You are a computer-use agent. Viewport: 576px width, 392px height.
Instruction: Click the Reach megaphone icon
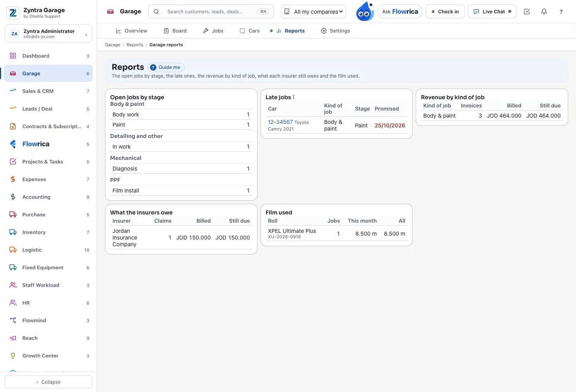tap(13, 338)
